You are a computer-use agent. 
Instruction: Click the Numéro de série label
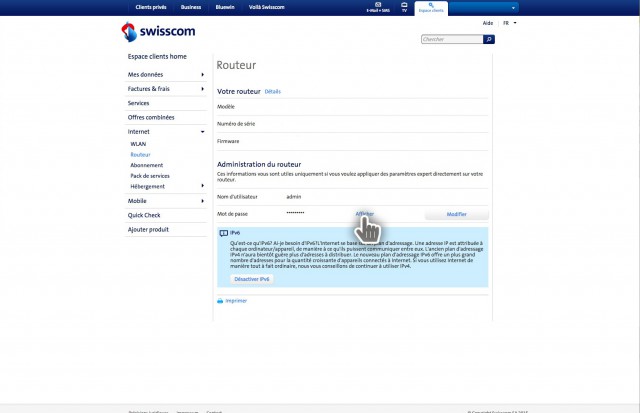pyautogui.click(x=236, y=124)
